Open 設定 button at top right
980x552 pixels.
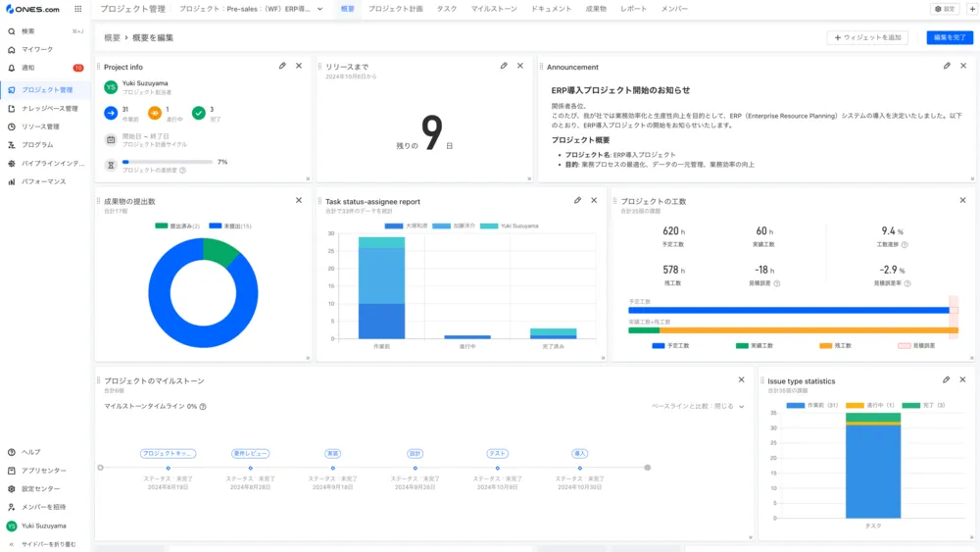click(x=945, y=9)
